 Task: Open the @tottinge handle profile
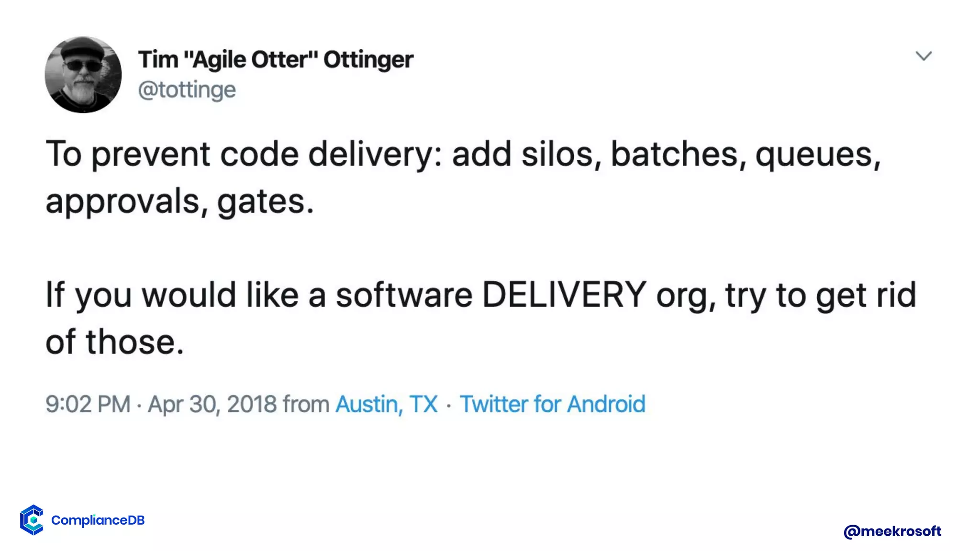pyautogui.click(x=187, y=90)
